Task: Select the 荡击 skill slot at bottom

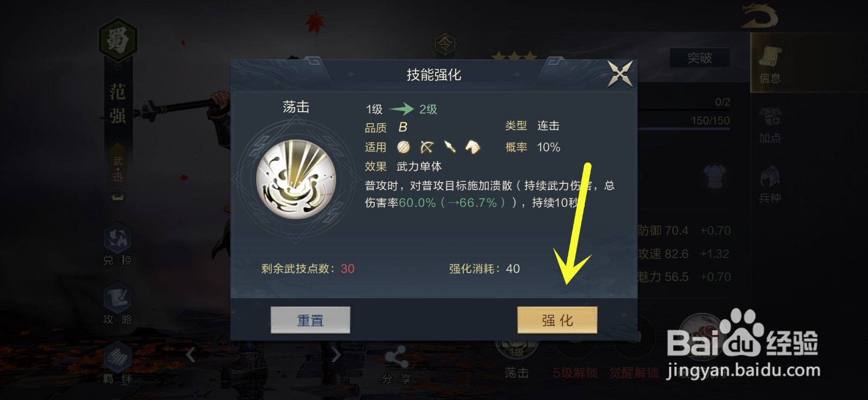Action: (x=516, y=358)
